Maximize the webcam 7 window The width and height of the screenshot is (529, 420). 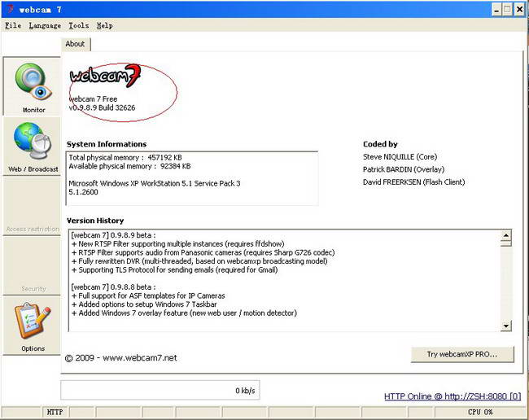pyautogui.click(x=507, y=10)
